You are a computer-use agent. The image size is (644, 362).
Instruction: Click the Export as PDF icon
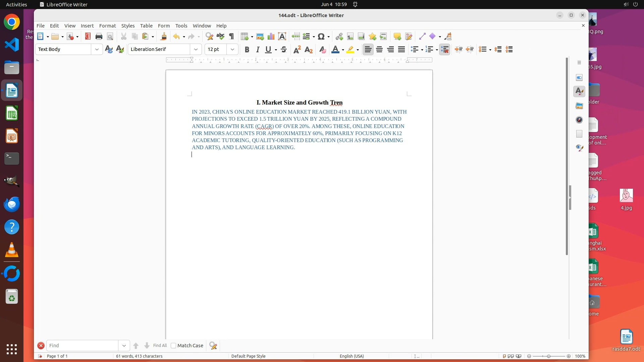pyautogui.click(x=88, y=37)
